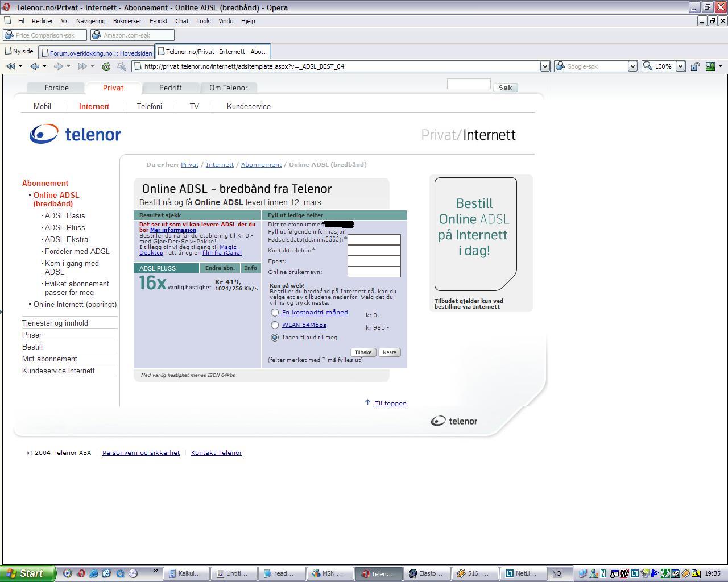This screenshot has width=728, height=582.
Task: Open the E-post menu
Action: 158,21
